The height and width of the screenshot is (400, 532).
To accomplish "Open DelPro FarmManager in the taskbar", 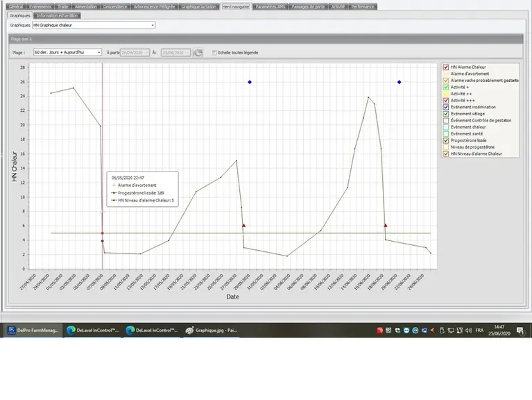I will tap(33, 330).
